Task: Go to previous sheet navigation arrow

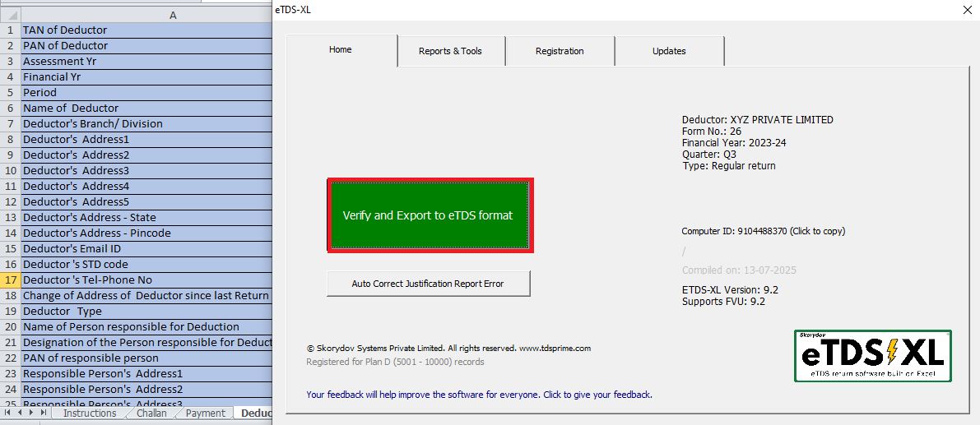Action: pyautogui.click(x=20, y=413)
